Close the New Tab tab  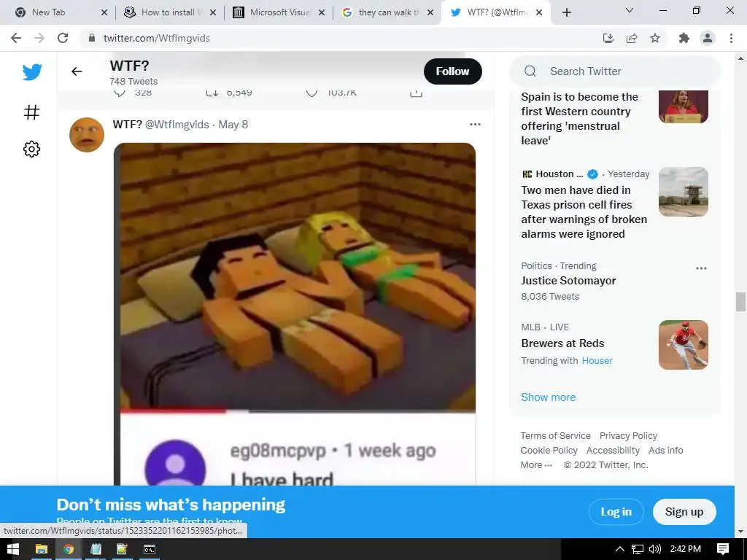[x=104, y=12]
